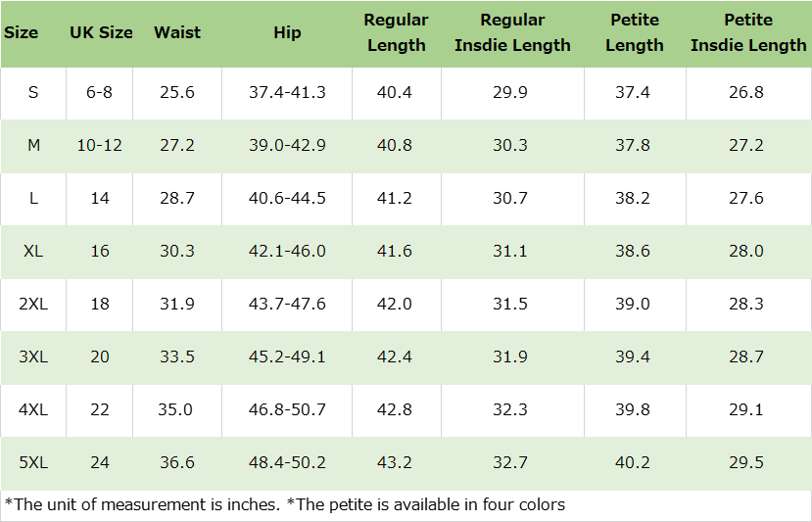Screen dimensions: 812x522
Task: Click the S size row label
Action: coord(33,92)
